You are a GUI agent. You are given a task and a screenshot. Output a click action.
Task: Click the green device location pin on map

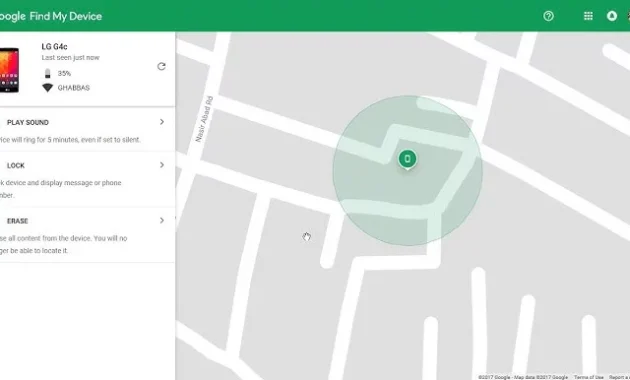[x=407, y=159]
